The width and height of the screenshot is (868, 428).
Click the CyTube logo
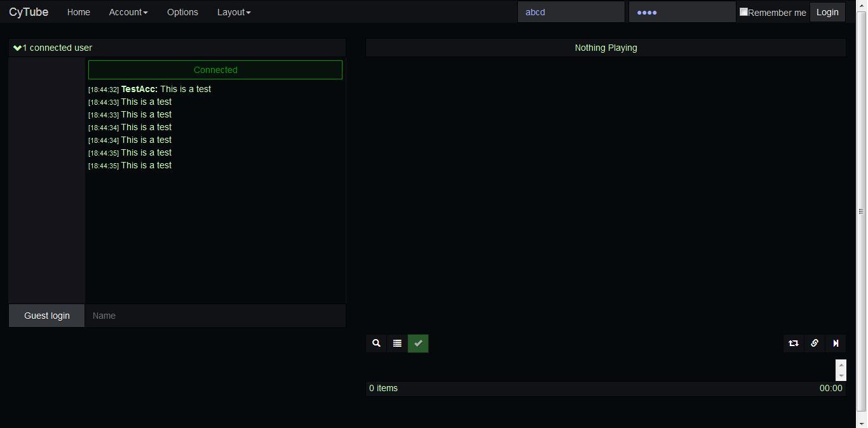point(29,11)
